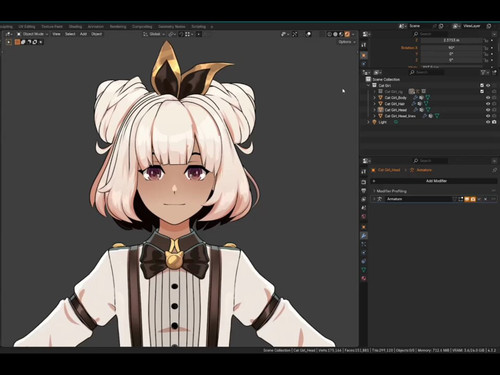Open the pivot point dropdown icon
This screenshot has height=375, width=500.
(x=172, y=34)
